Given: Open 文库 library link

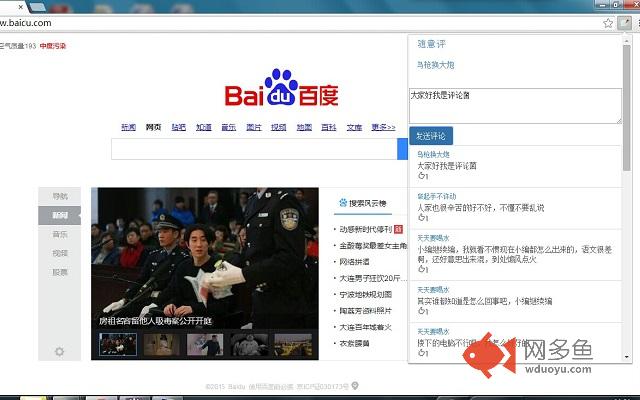Looking at the screenshot, I should click(x=354, y=127).
